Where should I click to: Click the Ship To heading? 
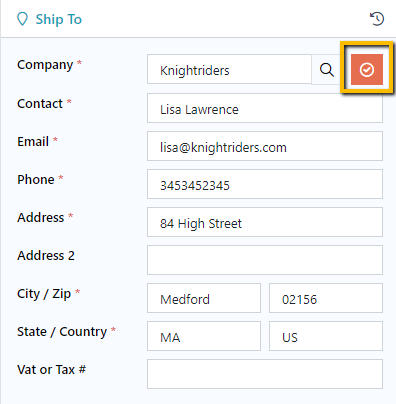pyautogui.click(x=59, y=19)
